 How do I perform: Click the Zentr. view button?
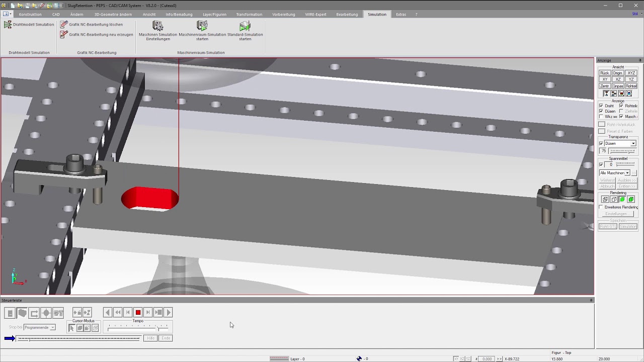[604, 86]
